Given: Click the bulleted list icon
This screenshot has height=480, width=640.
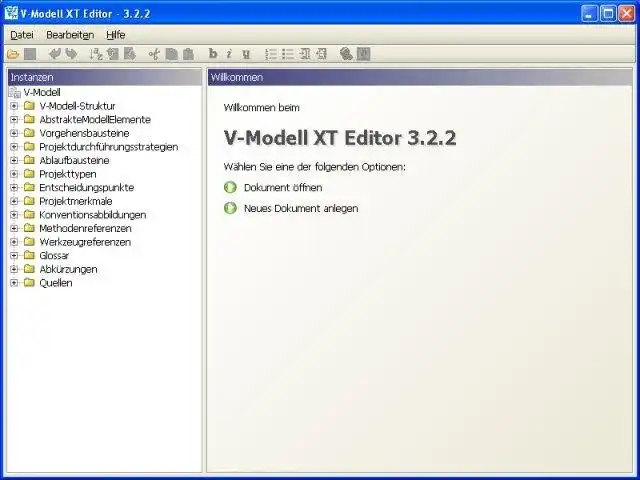Looking at the screenshot, I should click(x=288, y=54).
